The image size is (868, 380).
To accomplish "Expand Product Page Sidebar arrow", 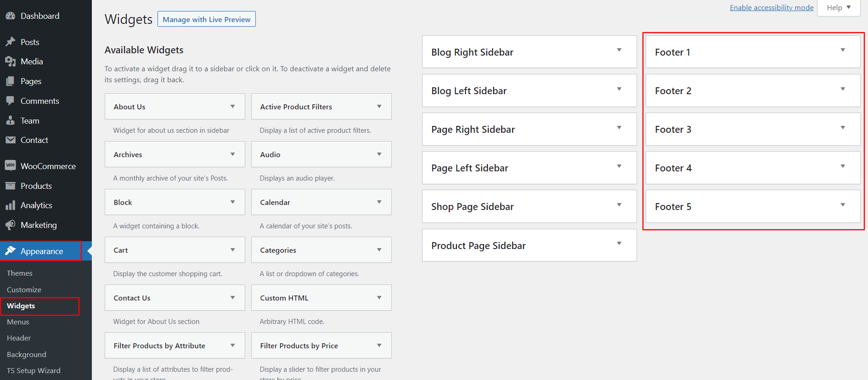I will coord(619,244).
